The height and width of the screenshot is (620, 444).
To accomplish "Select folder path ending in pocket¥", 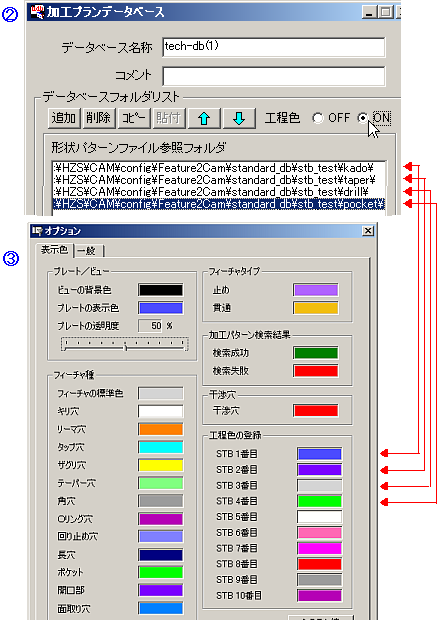I will tap(219, 204).
